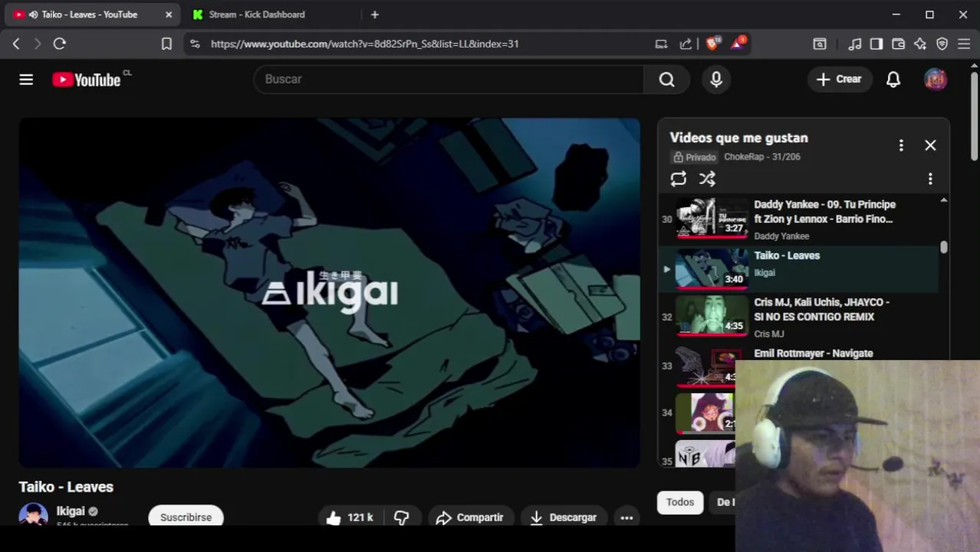Play Daddy Yankee Tu Principe playlist item
This screenshot has width=980, height=552.
pos(797,219)
